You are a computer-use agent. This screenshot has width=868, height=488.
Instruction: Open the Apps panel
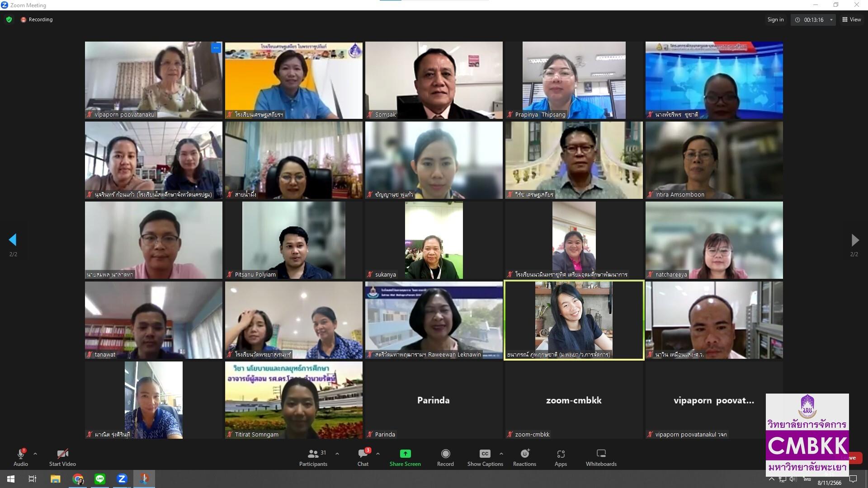coord(561,457)
